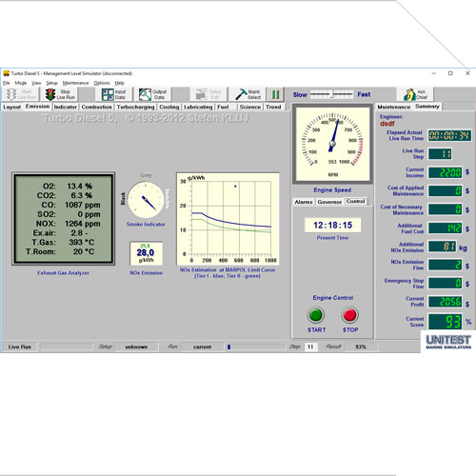The width and height of the screenshot is (476, 476).
Task: Click the Cost of Applied Maintenance value
Action: click(446, 191)
